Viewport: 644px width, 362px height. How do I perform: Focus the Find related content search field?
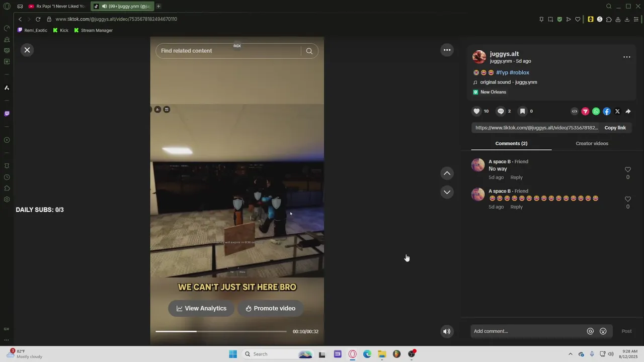[229, 51]
